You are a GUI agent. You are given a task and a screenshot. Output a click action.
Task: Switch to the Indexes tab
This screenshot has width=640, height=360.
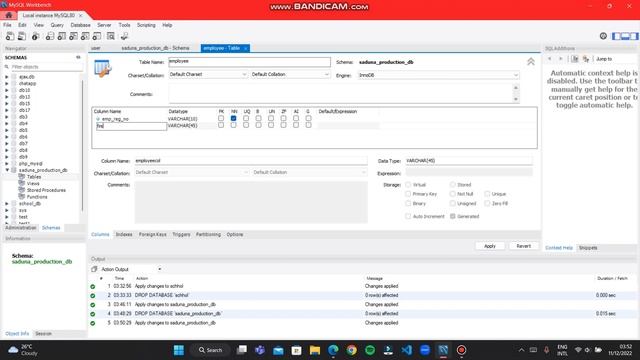pos(124,235)
